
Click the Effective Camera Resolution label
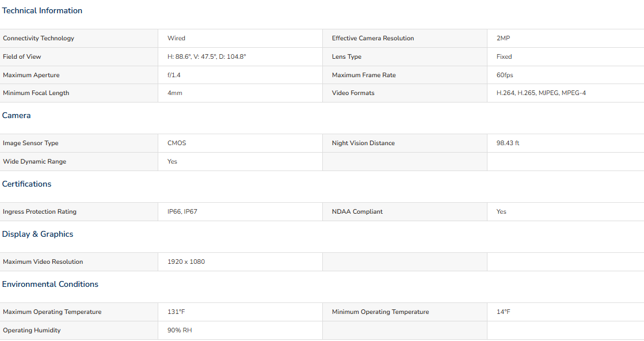[373, 38]
